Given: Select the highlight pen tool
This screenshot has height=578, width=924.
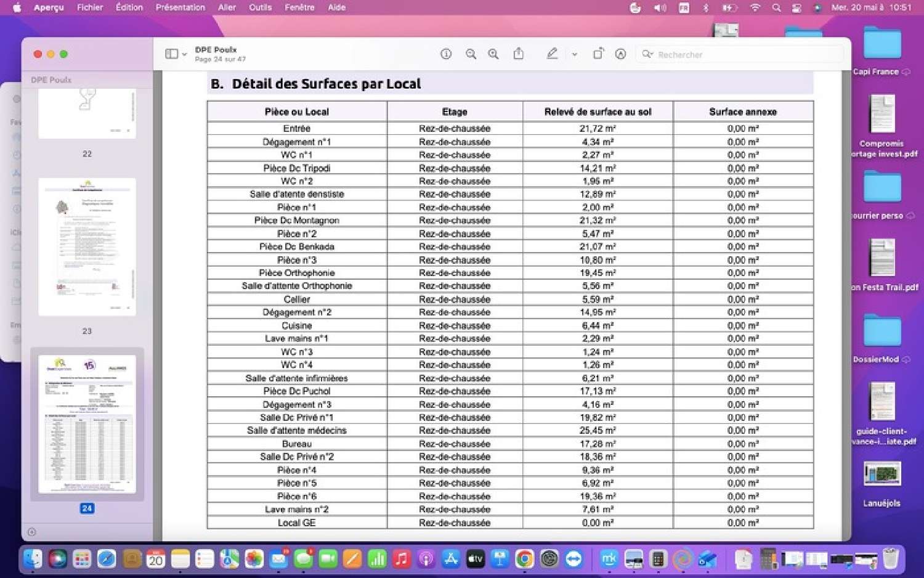Looking at the screenshot, I should [552, 54].
